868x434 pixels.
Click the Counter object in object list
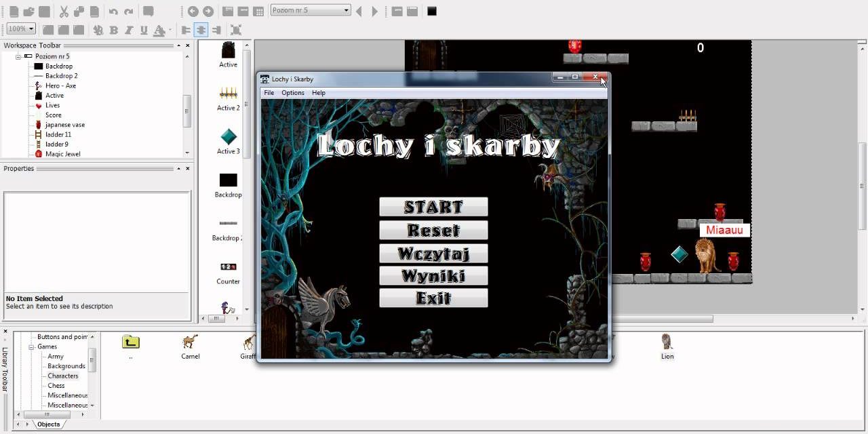pyautogui.click(x=229, y=267)
